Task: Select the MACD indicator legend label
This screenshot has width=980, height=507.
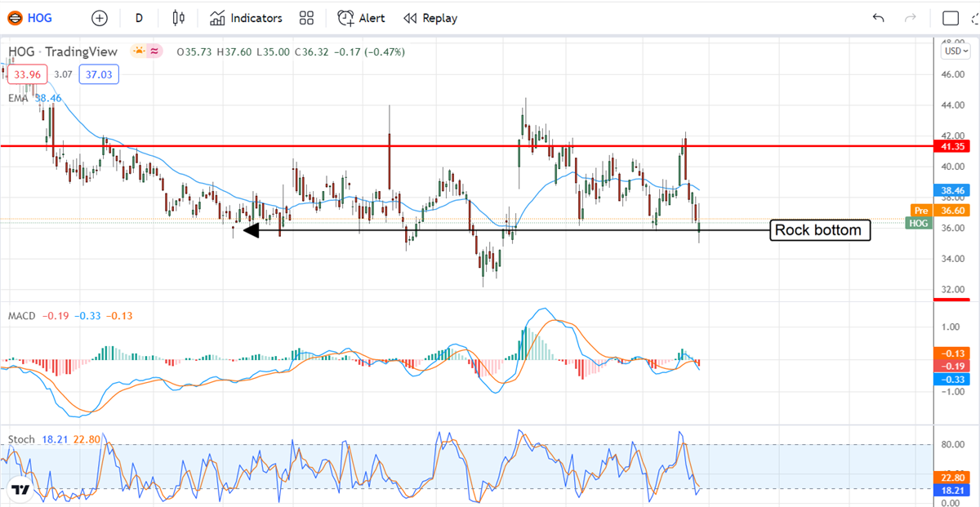Action: coord(21,315)
